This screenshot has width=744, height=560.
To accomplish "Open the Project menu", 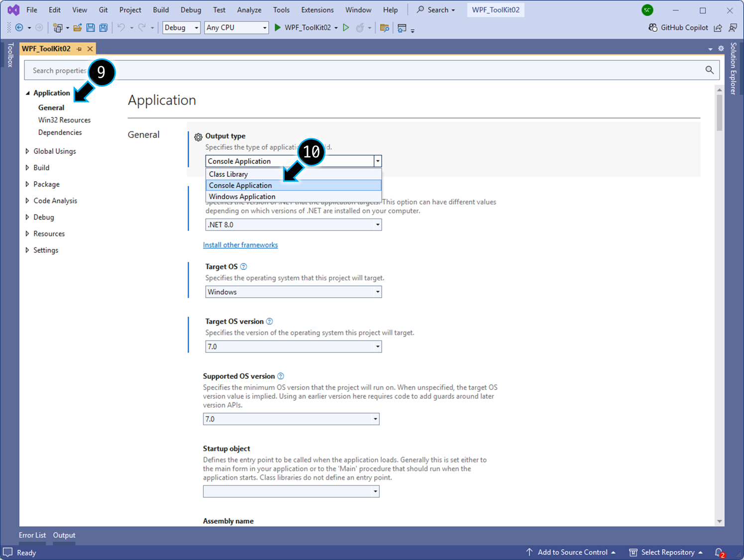I will (x=130, y=10).
